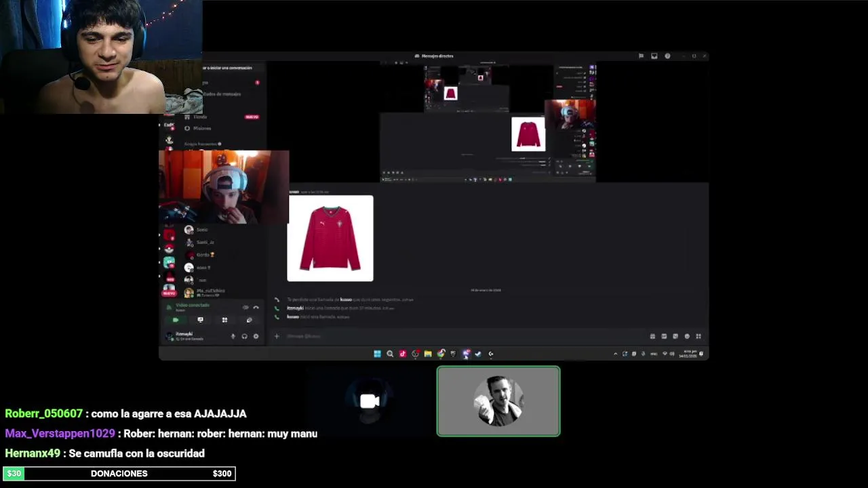Click the DONACIONES progress bar
Screen dimensions: 868x488
point(119,474)
